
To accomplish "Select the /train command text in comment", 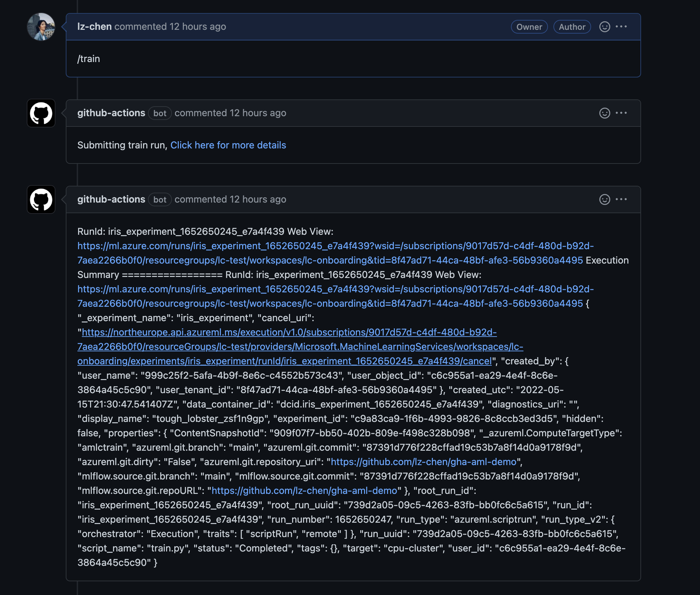I will [90, 58].
